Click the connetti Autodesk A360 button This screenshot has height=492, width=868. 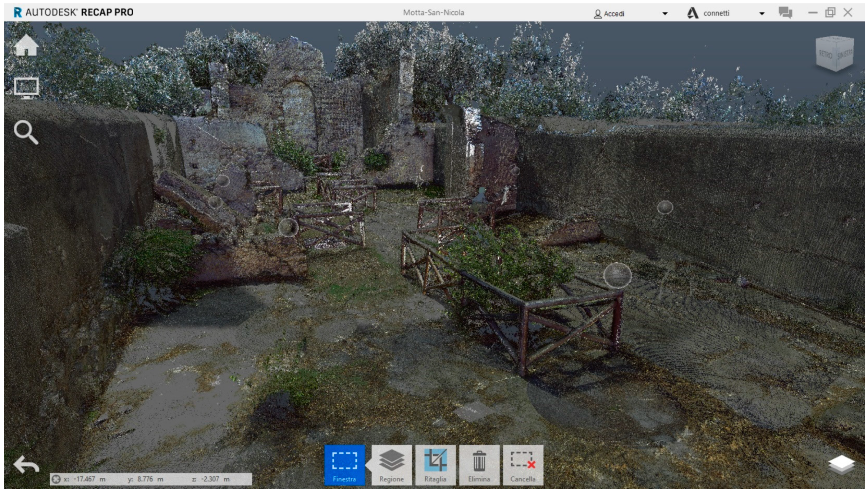[x=708, y=13]
